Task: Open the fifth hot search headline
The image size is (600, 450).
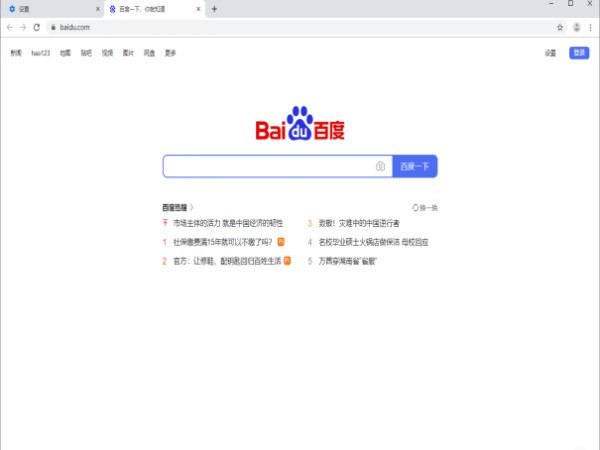Action: coord(347,261)
